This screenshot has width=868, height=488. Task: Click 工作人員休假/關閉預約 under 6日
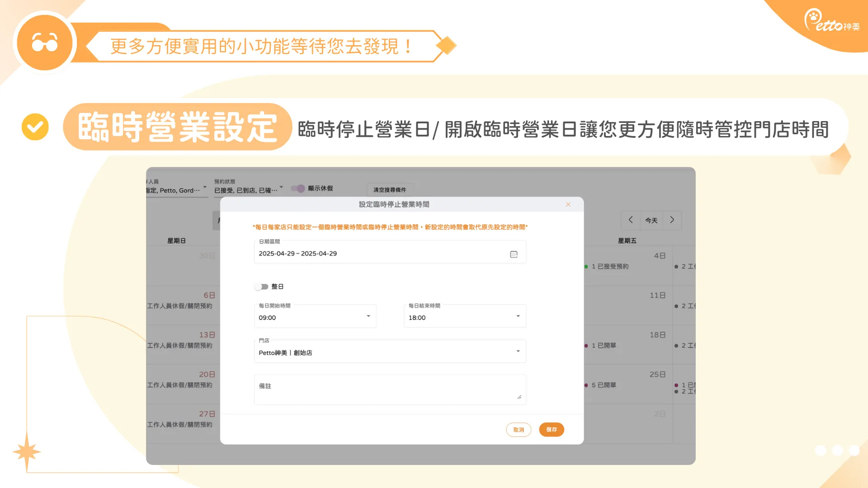(180, 306)
